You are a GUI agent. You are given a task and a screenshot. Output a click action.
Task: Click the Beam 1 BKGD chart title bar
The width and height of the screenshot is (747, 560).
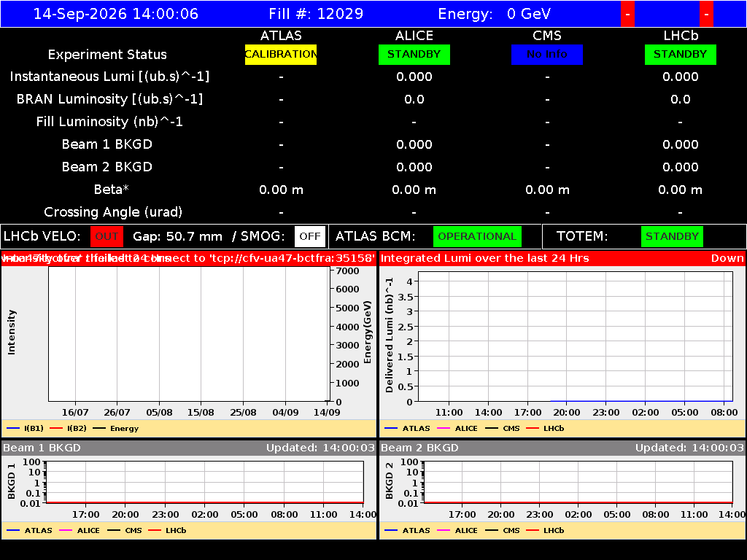(189, 448)
